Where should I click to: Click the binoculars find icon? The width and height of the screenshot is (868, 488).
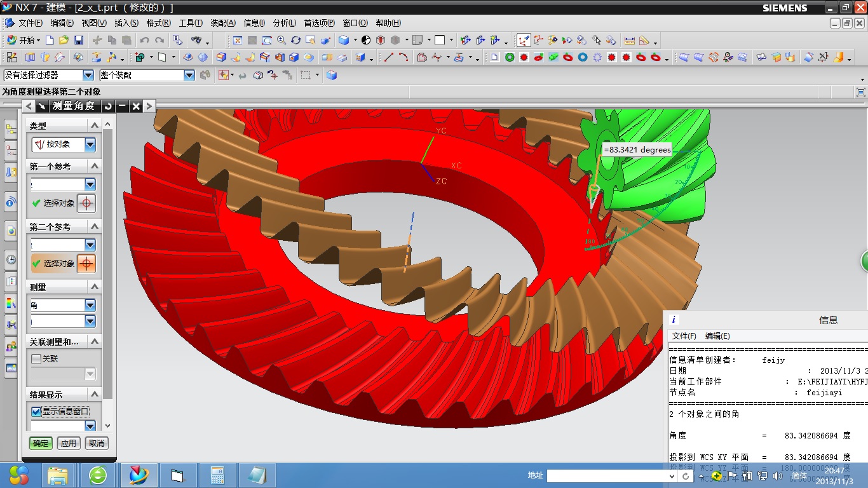click(x=196, y=40)
